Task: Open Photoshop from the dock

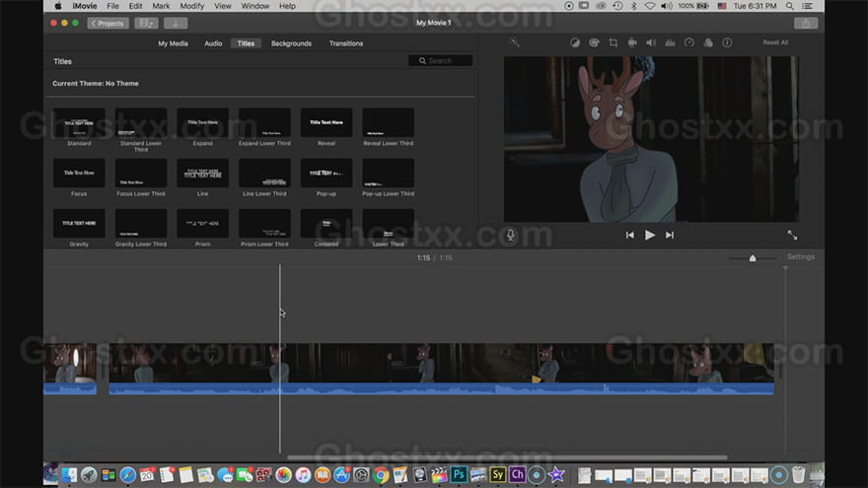Action: pos(459,474)
